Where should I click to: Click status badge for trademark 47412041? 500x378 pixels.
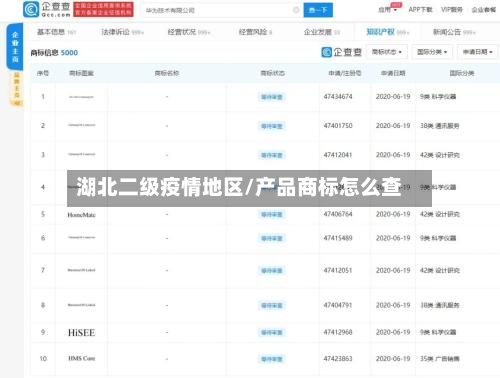(272, 155)
